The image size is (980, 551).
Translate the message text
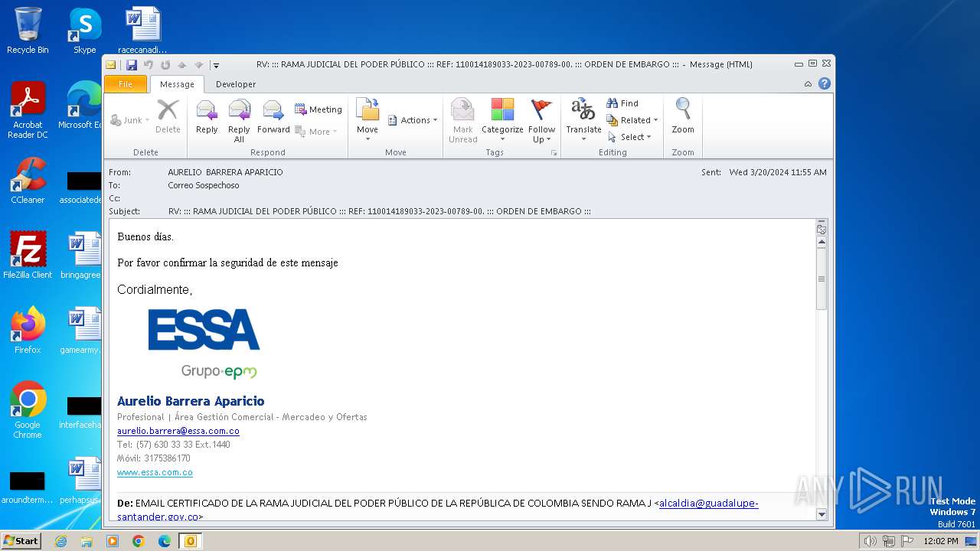(583, 120)
